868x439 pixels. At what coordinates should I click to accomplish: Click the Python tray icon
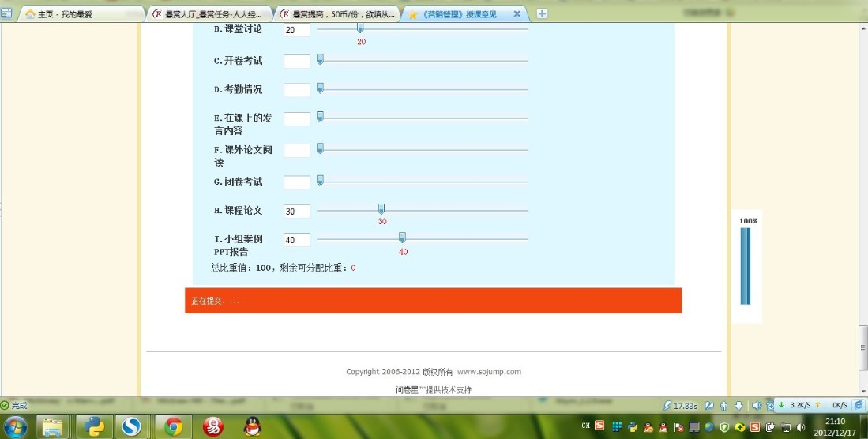[633, 426]
